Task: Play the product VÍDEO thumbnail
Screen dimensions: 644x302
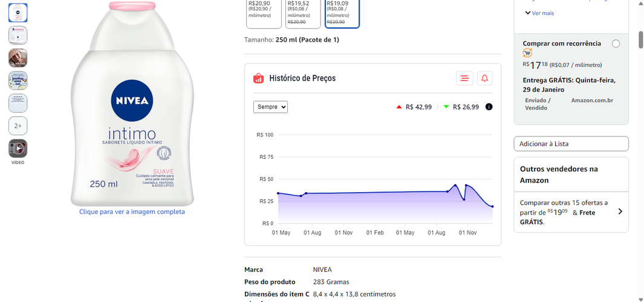Action: pyautogui.click(x=18, y=149)
